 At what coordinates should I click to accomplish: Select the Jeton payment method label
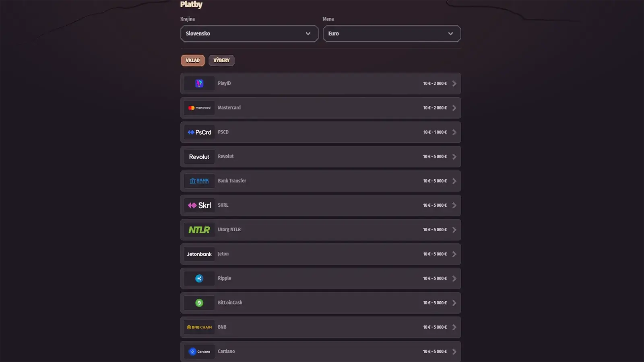pyautogui.click(x=223, y=254)
